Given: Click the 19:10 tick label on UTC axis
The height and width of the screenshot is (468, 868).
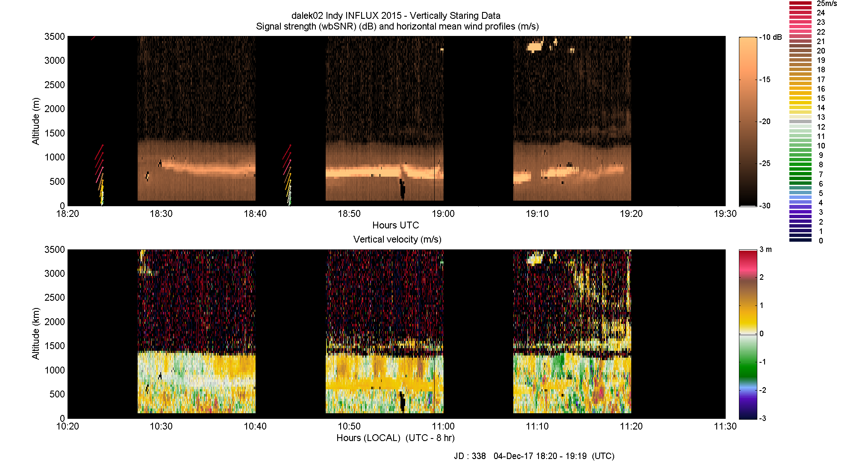Looking at the screenshot, I should 537,213.
